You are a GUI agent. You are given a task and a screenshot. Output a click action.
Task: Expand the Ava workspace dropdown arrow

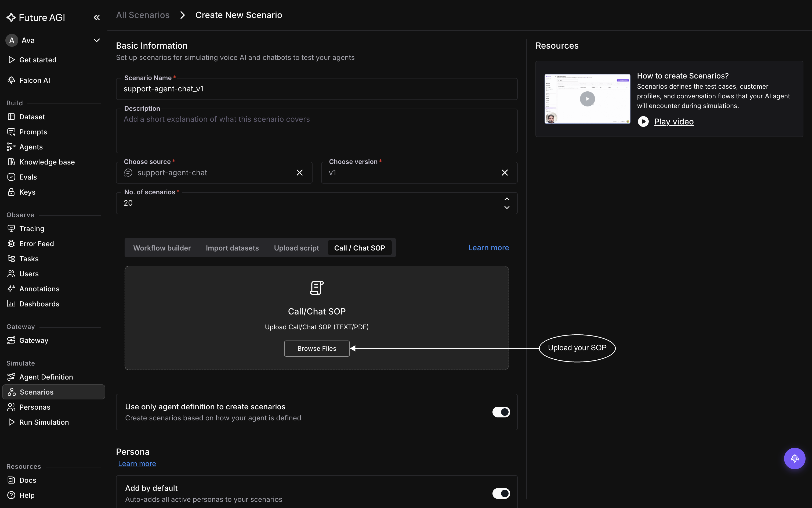97,40
